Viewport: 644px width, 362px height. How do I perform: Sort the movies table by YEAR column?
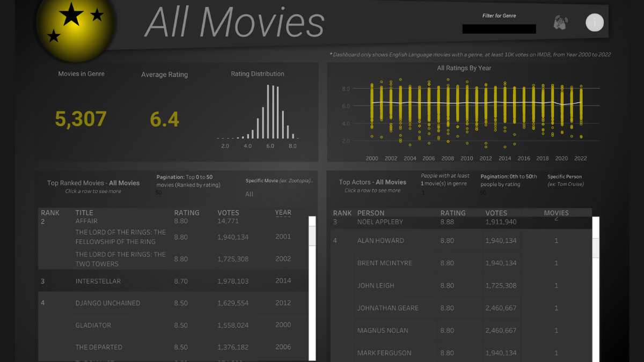(283, 212)
